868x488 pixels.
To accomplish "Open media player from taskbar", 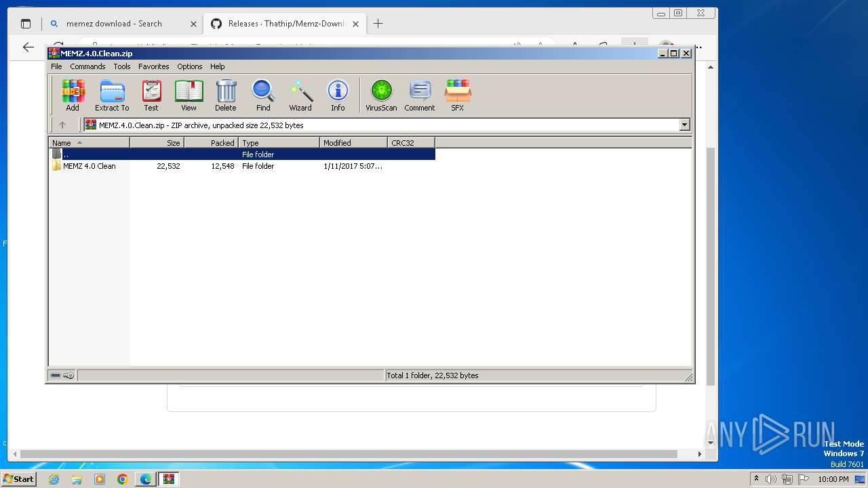I will (x=100, y=479).
